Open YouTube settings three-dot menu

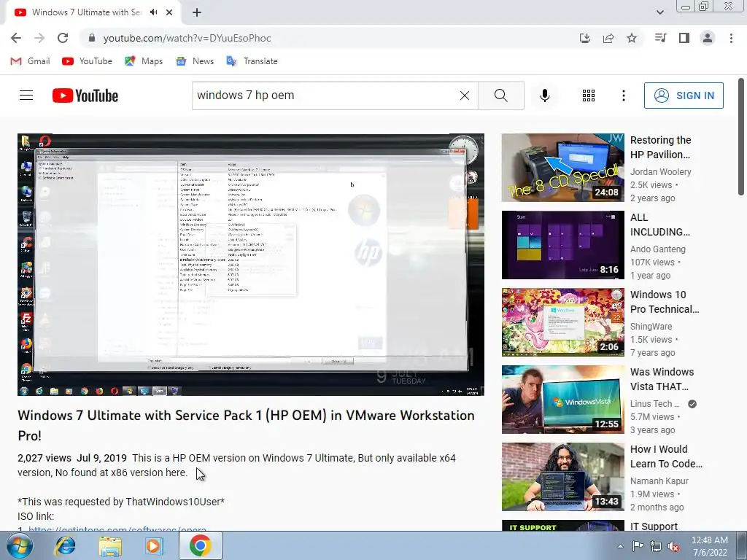pyautogui.click(x=623, y=96)
